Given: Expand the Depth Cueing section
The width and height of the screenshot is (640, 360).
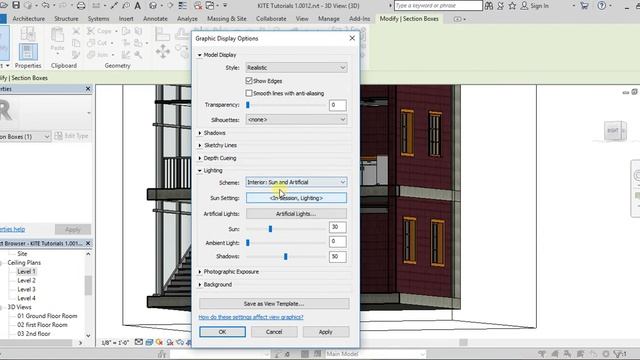Looking at the screenshot, I should click(200, 158).
